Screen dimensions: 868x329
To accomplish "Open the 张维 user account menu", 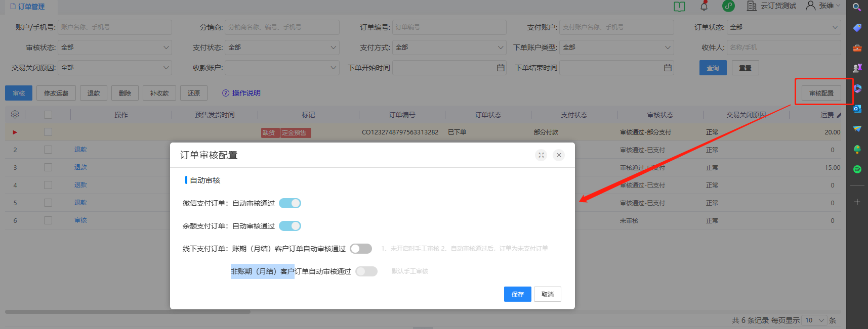I will tap(823, 6).
